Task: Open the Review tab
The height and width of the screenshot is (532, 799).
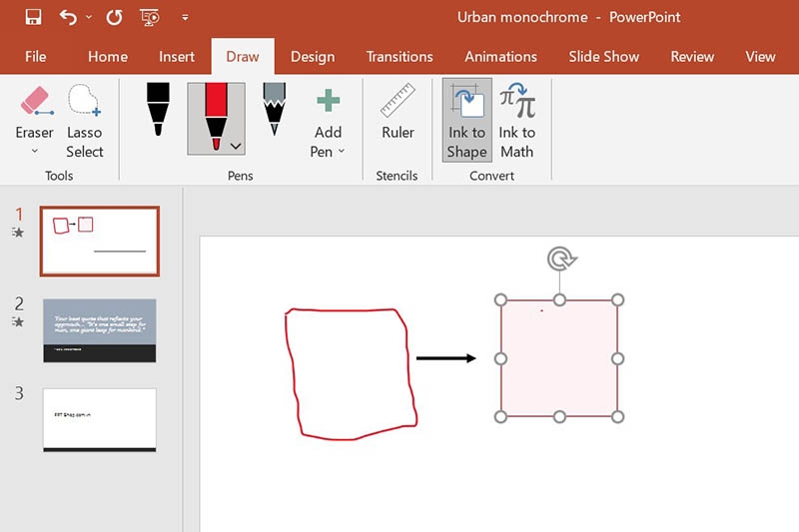Action: 692,57
